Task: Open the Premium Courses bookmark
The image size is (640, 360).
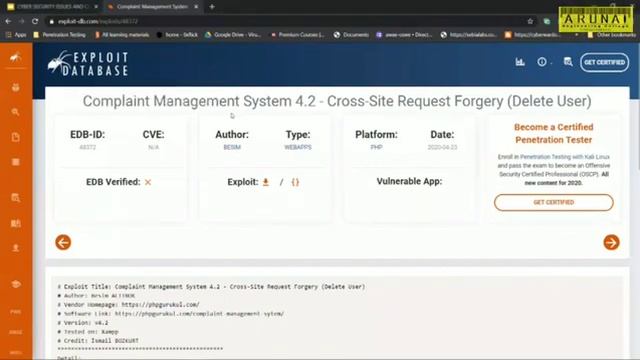Action: click(x=298, y=35)
